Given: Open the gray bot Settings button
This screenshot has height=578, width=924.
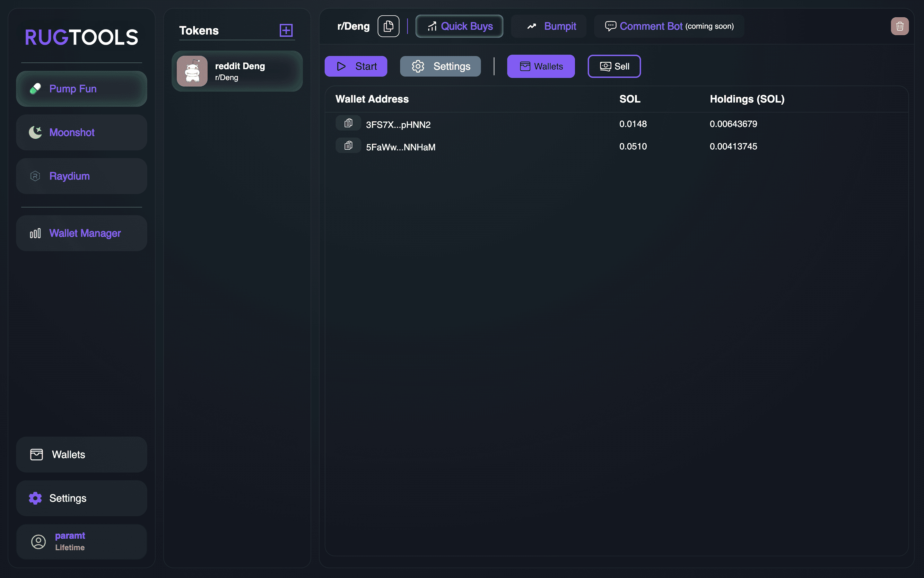Looking at the screenshot, I should pos(440,66).
